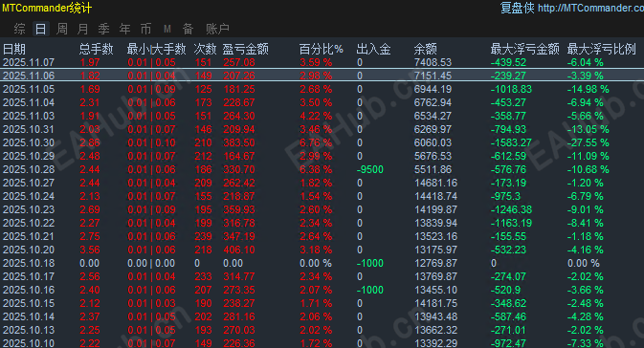Switch to the 年 yearly tab
Image resolution: width=644 pixels, height=348 pixels.
click(x=124, y=29)
